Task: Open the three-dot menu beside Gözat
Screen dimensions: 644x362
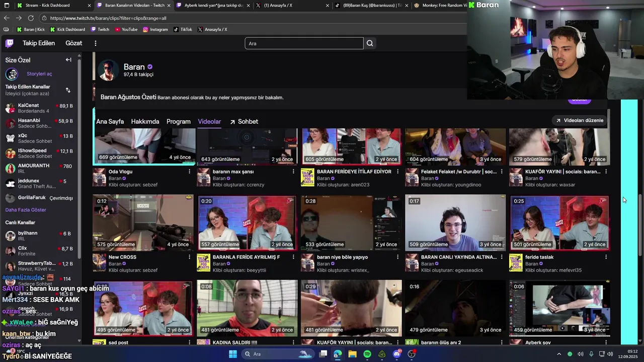Action: (96, 43)
